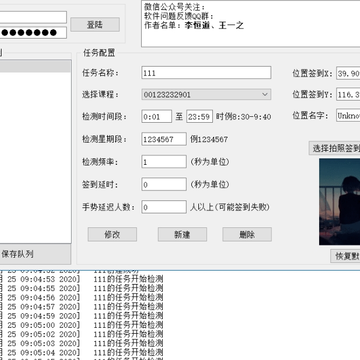Open the 选择课程 course dropdown
The height and width of the screenshot is (360, 360).
pos(206,95)
